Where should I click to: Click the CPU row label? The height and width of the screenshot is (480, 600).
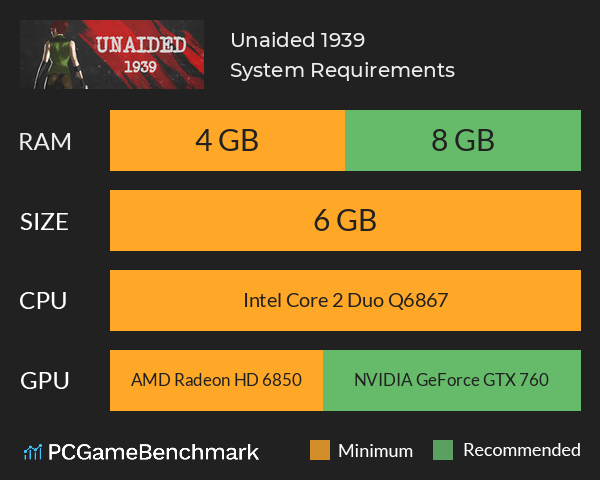43,300
